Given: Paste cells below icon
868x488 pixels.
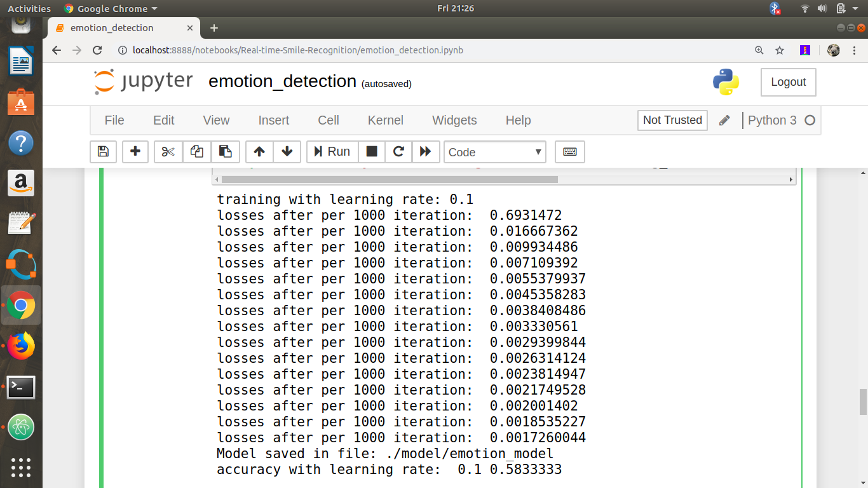Looking at the screenshot, I should 225,152.
